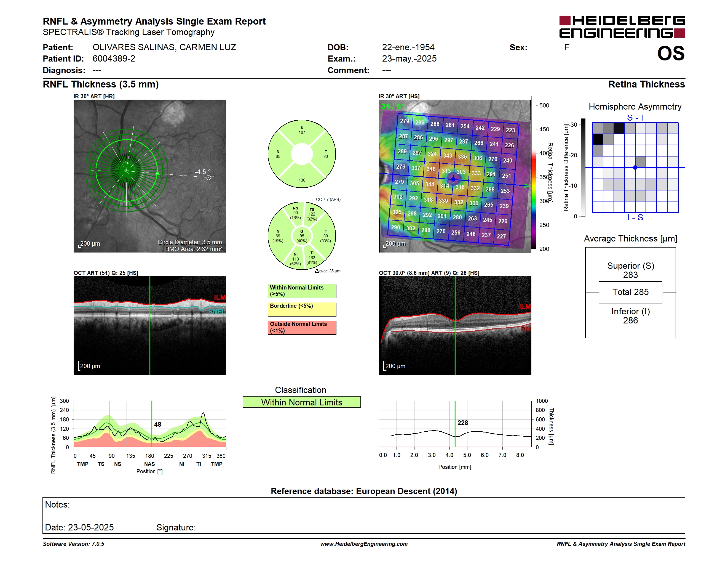The height and width of the screenshot is (563, 728).
Task: Click the I - S label below asymmetry grid
Action: click(635, 217)
